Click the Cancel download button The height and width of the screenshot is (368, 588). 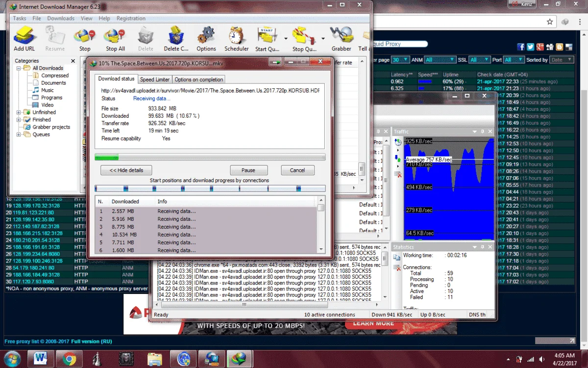(297, 170)
